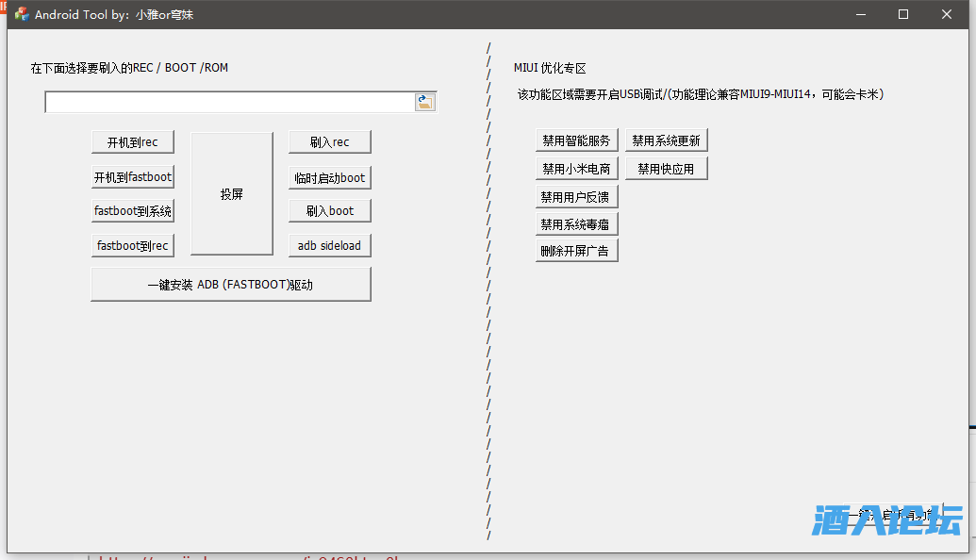Click the 刷入rec button
Screen dimensions: 976x560
tap(329, 142)
